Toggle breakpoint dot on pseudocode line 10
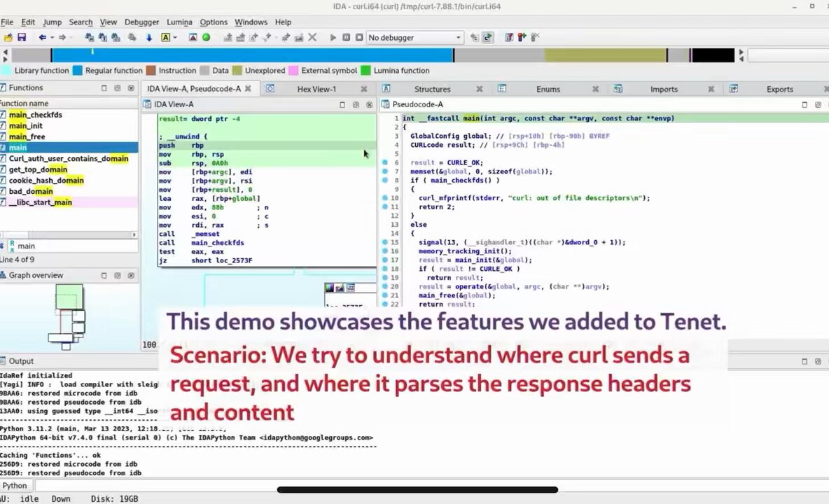 (x=385, y=198)
